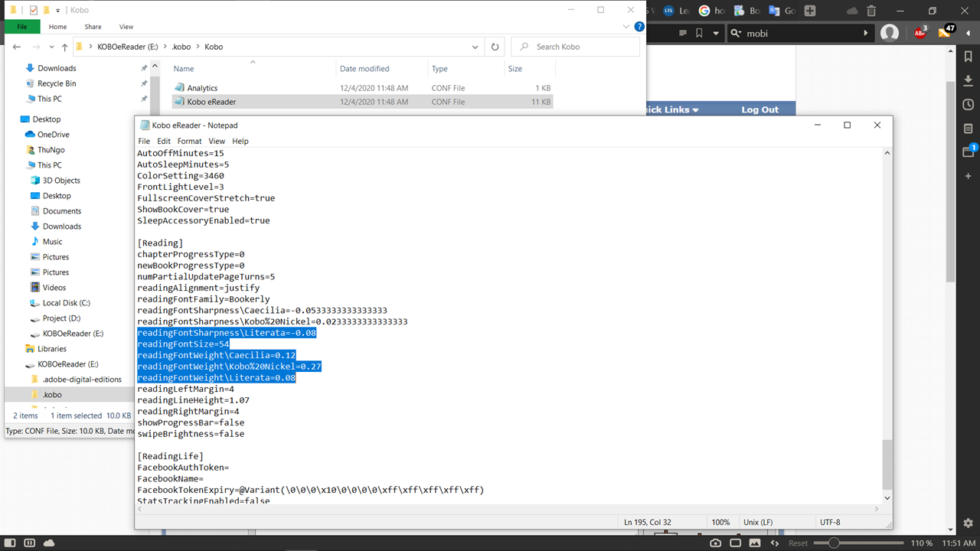Switch to the Home ribbon tab in Explorer

(57, 27)
